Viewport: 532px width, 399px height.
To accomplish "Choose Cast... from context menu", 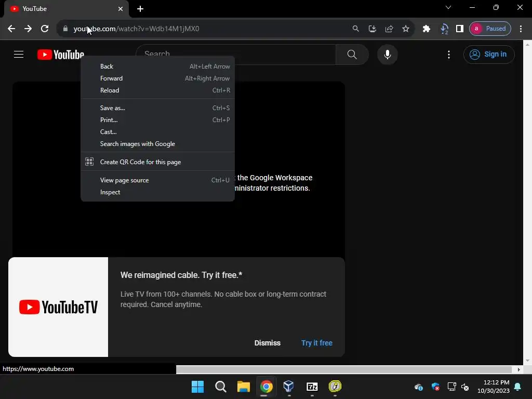I will click(x=158, y=131).
